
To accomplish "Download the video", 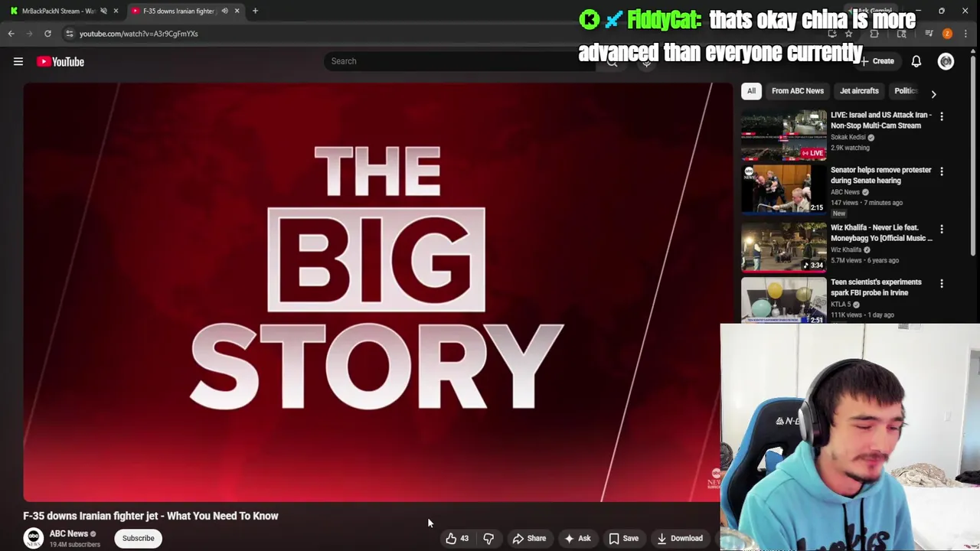I will (x=679, y=538).
